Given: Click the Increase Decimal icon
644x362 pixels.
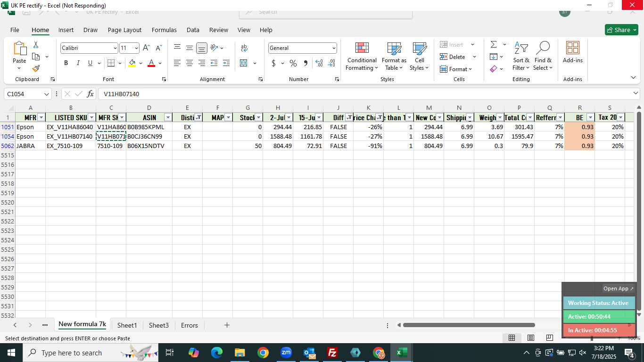Looking at the screenshot, I should tap(319, 63).
